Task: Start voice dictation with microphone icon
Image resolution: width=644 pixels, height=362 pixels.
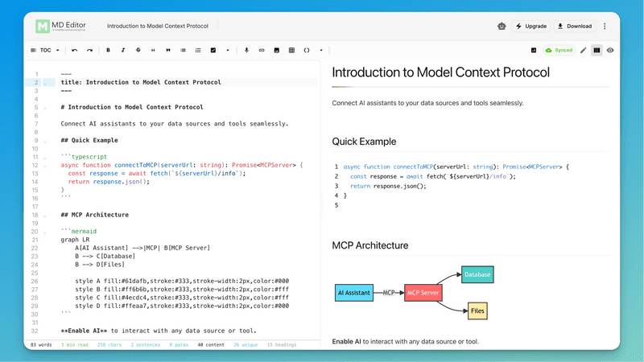Action: (x=246, y=50)
